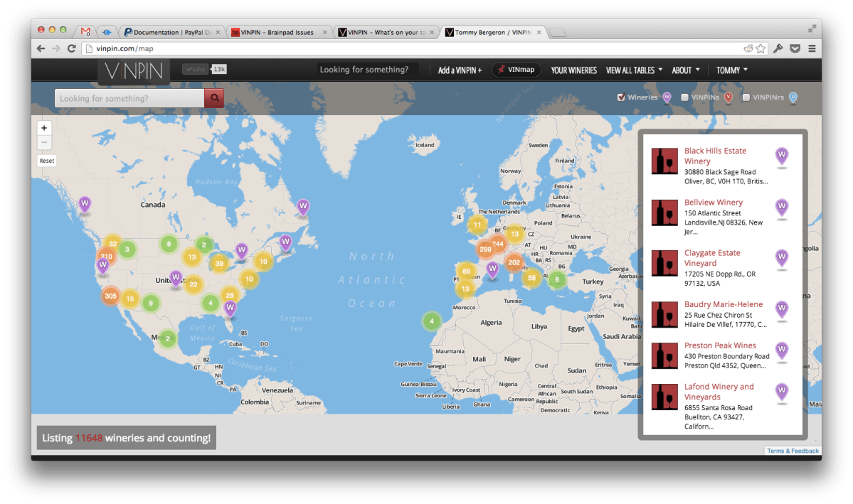Click the Reset map button
The width and height of the screenshot is (853, 504).
coord(47,161)
